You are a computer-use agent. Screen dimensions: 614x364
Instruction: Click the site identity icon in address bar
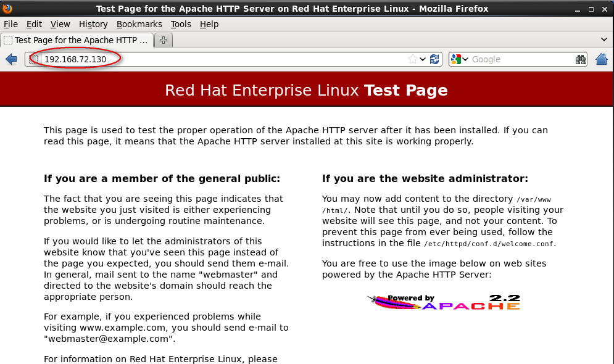(x=34, y=59)
